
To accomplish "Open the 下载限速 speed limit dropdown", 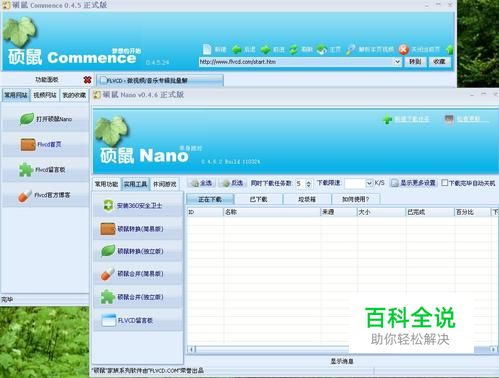I will tap(369, 183).
